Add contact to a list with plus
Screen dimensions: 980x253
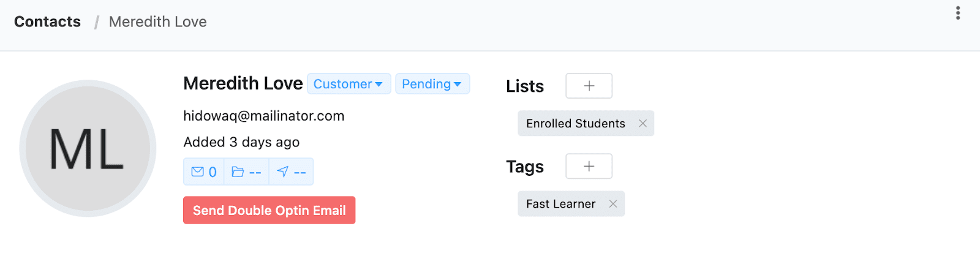589,86
